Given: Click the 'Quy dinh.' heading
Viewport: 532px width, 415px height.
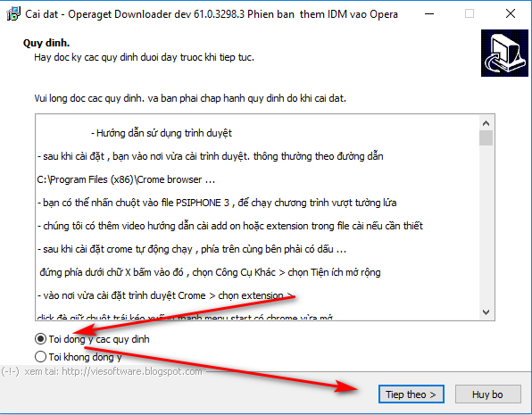Looking at the screenshot, I should (x=46, y=43).
